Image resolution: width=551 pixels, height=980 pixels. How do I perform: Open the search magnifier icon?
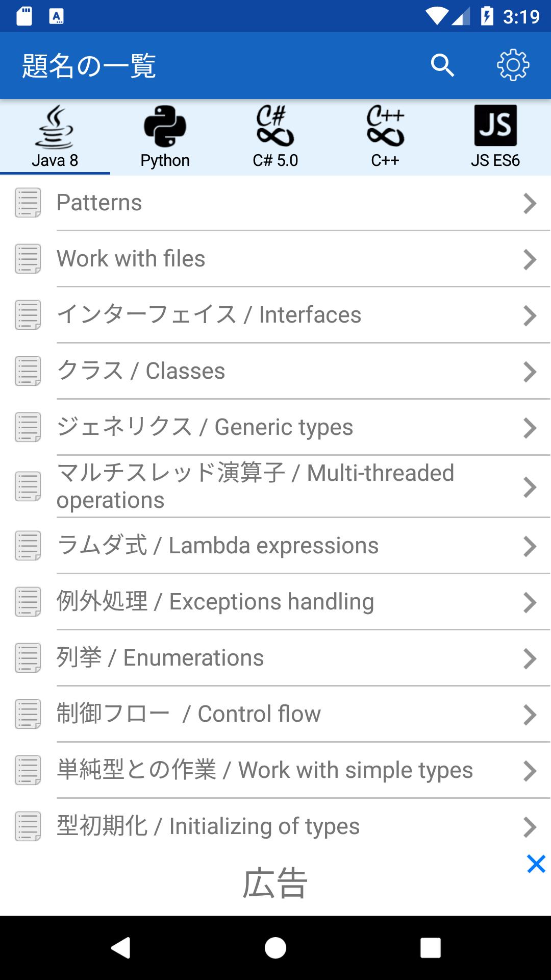(x=442, y=65)
